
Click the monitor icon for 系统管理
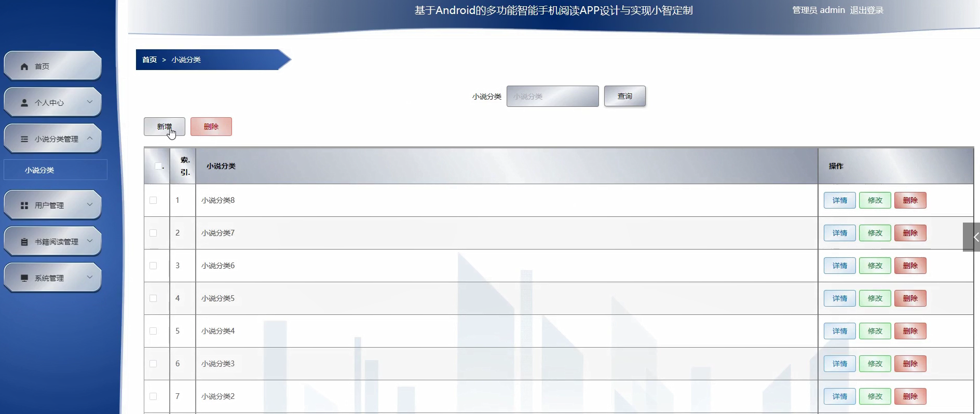pyautogui.click(x=24, y=278)
